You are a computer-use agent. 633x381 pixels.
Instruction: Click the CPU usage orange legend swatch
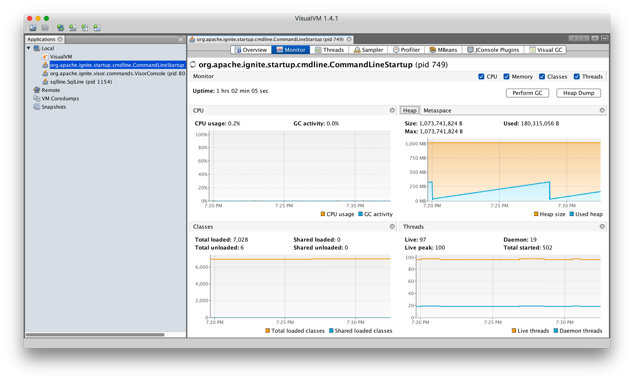(323, 214)
